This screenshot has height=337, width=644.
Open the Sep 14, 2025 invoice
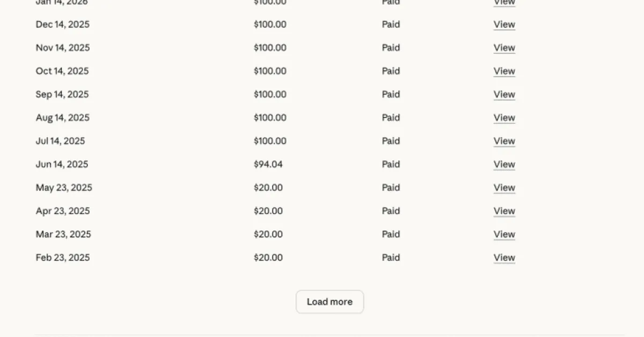504,94
